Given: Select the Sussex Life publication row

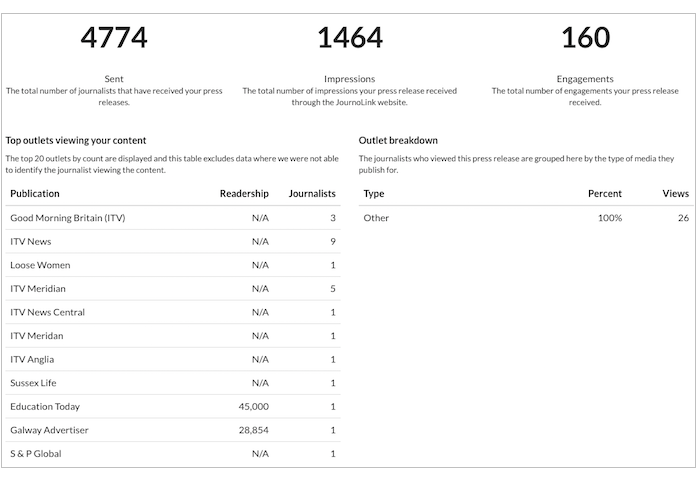Looking at the screenshot, I should click(x=173, y=383).
